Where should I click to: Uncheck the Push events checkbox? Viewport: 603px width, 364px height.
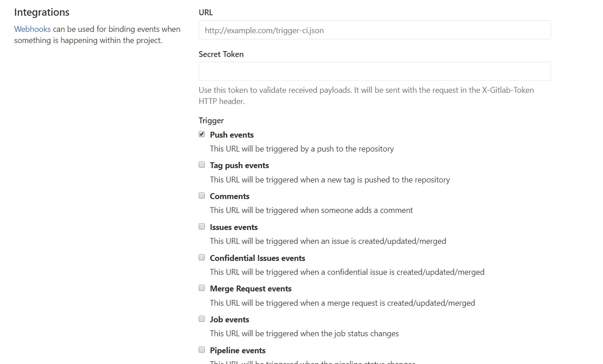tap(202, 134)
